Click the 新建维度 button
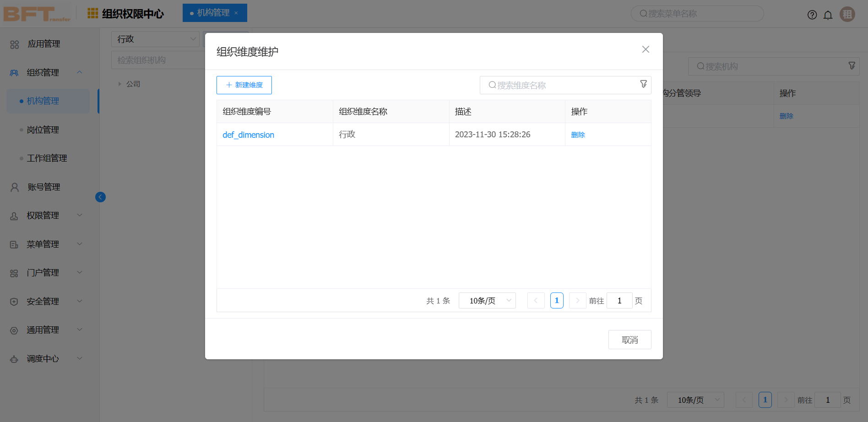Image resolution: width=868 pixels, height=422 pixels. click(244, 85)
